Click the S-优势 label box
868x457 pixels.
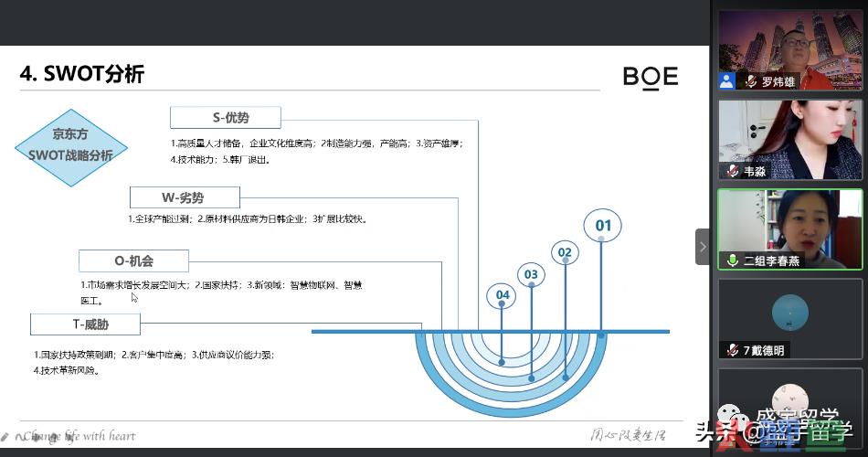coord(226,117)
